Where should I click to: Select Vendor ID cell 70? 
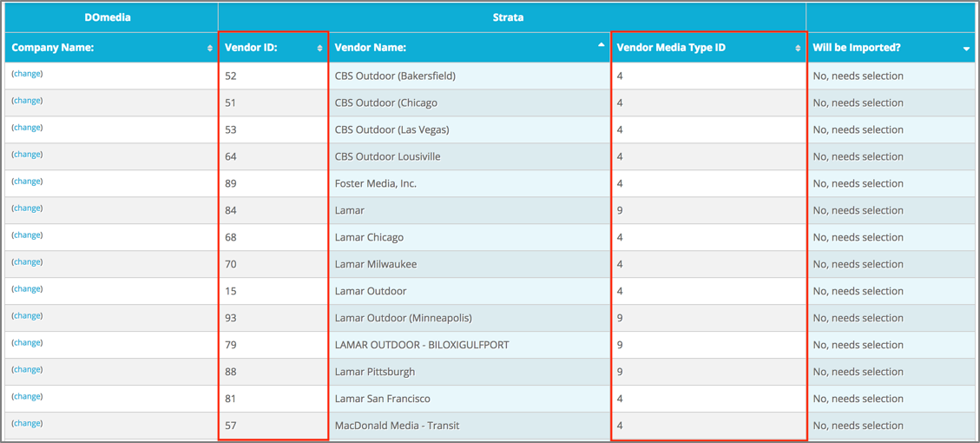(273, 265)
